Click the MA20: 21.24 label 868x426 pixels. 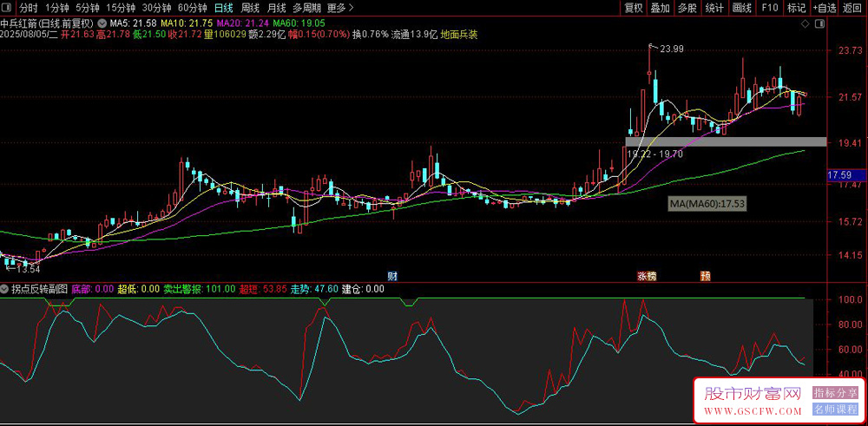click(x=242, y=23)
